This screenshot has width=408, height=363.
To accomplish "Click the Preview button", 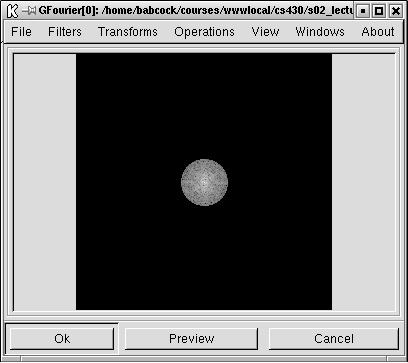I will (191, 339).
